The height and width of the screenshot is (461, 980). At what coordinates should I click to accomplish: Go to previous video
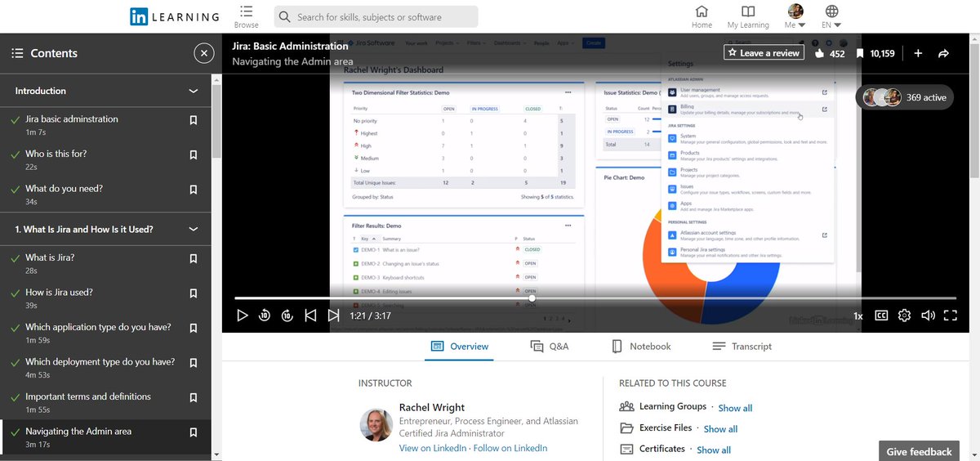310,316
